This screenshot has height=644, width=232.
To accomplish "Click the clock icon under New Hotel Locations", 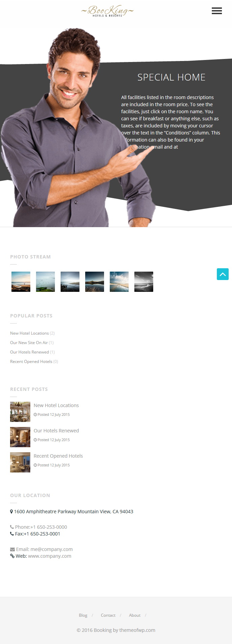I will point(35,415).
